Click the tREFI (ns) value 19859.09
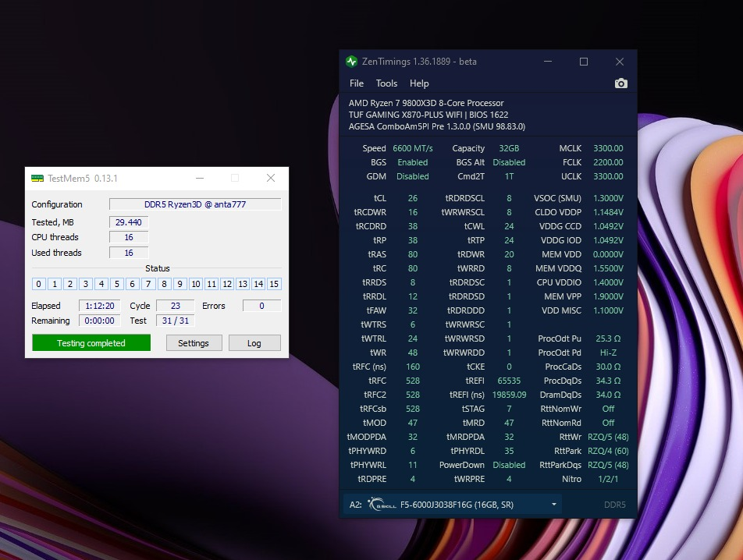This screenshot has height=560, width=743. [x=509, y=395]
